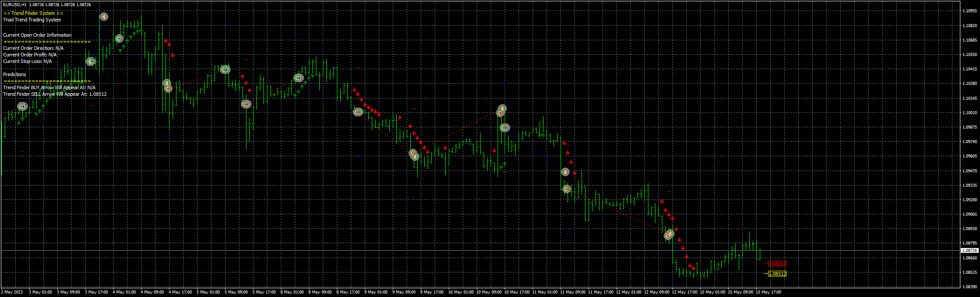Click the trade marker circle at 1.10685 level

point(119,39)
